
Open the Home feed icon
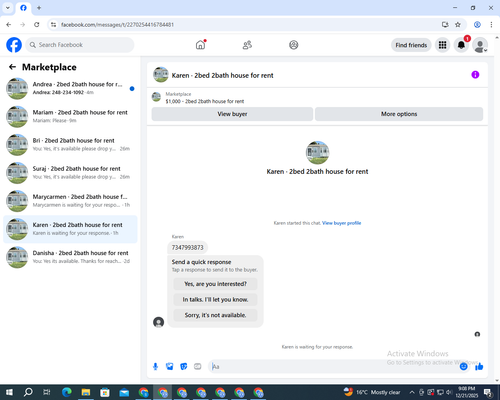200,45
